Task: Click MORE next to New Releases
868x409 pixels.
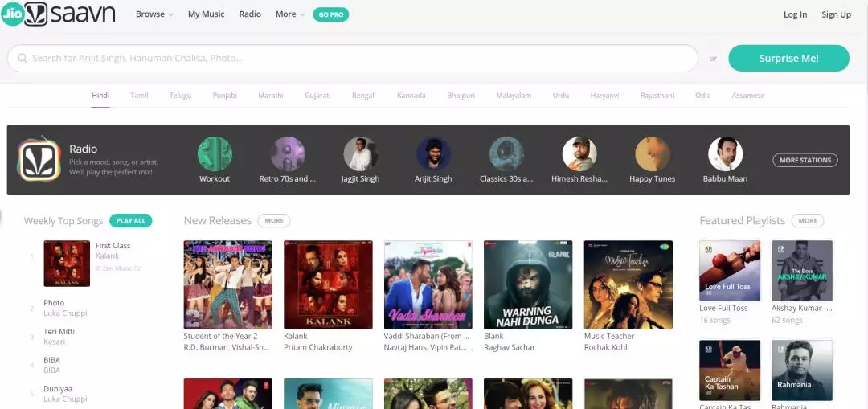Action: coord(274,220)
